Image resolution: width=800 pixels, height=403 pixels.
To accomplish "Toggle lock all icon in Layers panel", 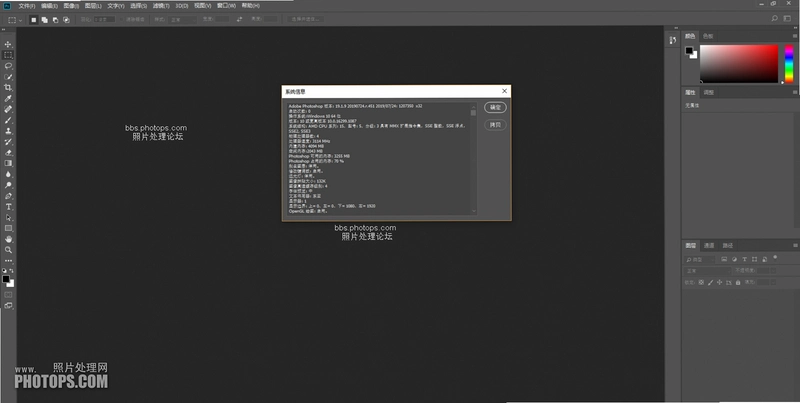I will (738, 282).
